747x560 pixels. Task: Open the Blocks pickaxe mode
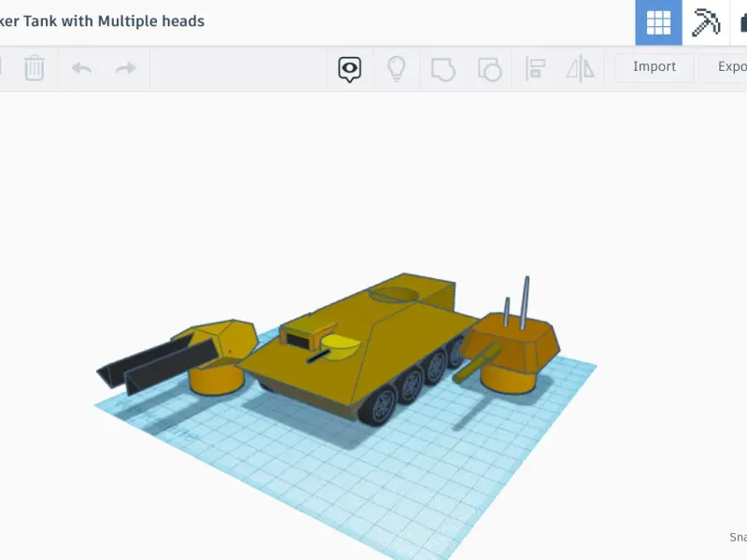click(706, 22)
